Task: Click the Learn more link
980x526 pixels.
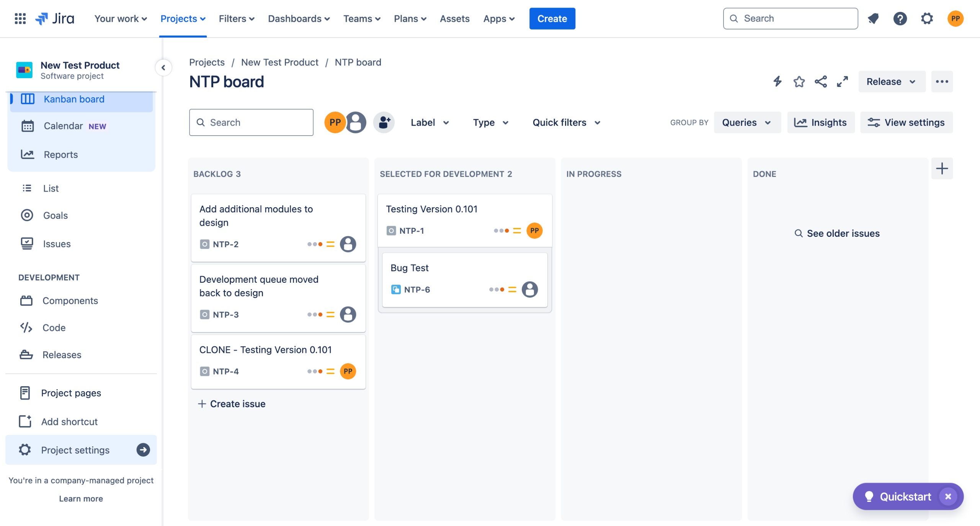Action: pos(81,498)
